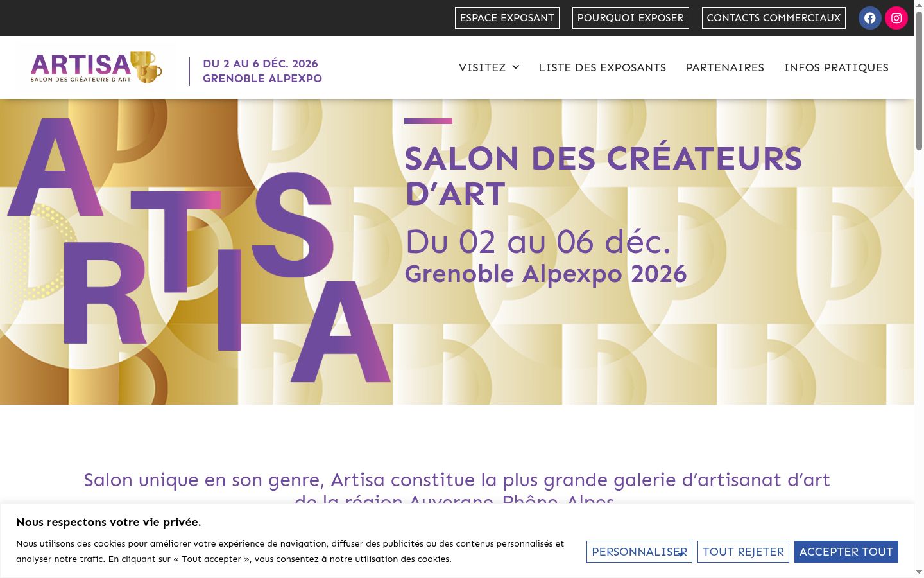924x578 pixels.
Task: Click the scrollbar down arrow
Action: (x=919, y=572)
